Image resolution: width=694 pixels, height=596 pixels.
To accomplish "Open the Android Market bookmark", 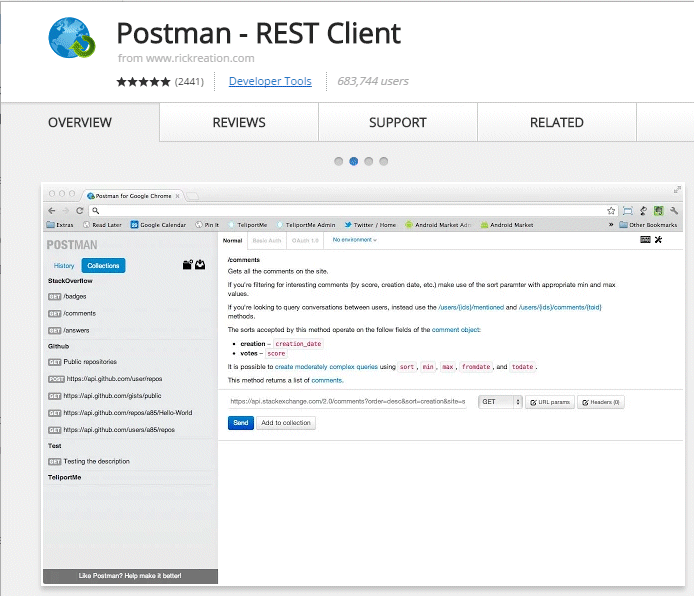I will point(507,225).
